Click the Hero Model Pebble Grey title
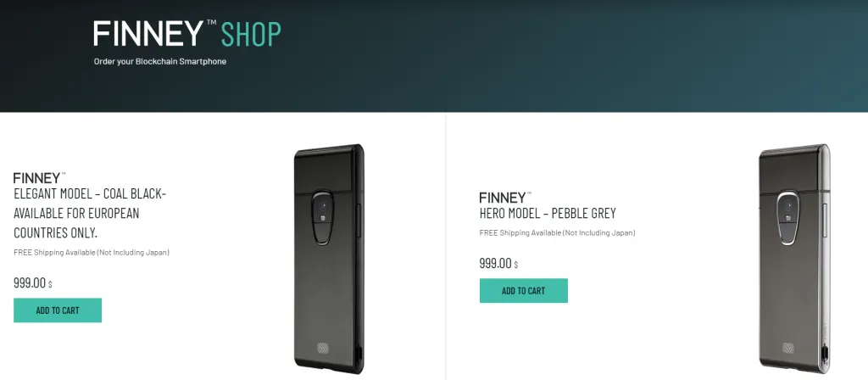This screenshot has width=868, height=380. click(x=548, y=213)
